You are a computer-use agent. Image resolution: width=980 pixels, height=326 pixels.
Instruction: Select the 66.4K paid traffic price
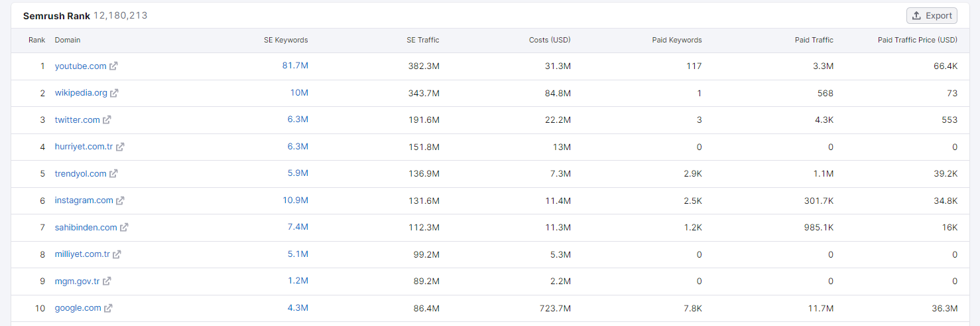946,66
